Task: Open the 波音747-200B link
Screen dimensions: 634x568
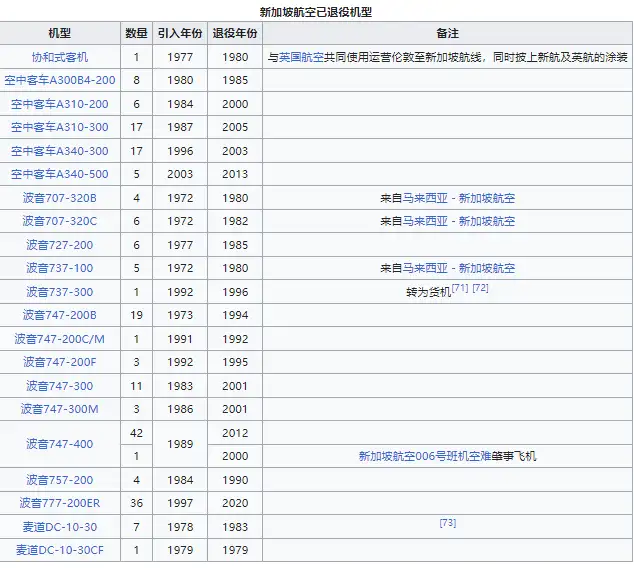Action: [x=59, y=315]
